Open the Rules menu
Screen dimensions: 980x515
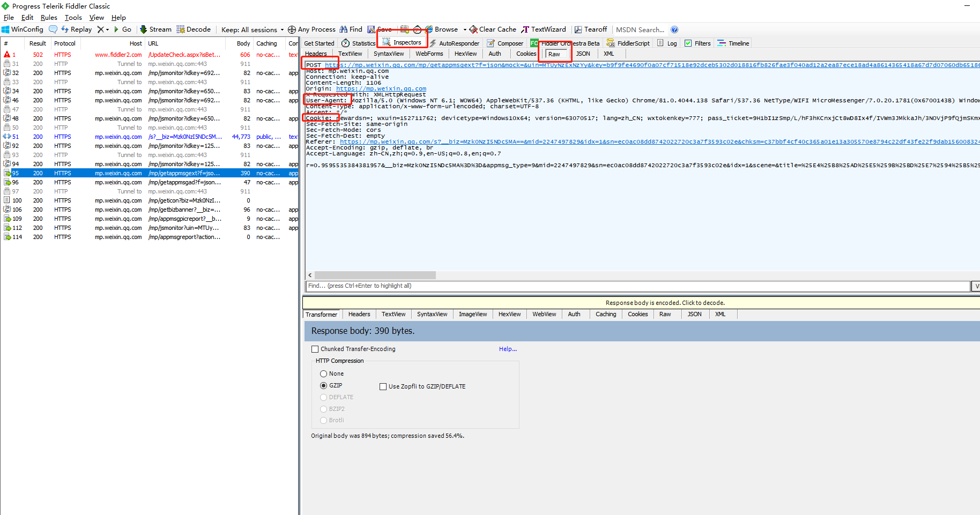(49, 18)
